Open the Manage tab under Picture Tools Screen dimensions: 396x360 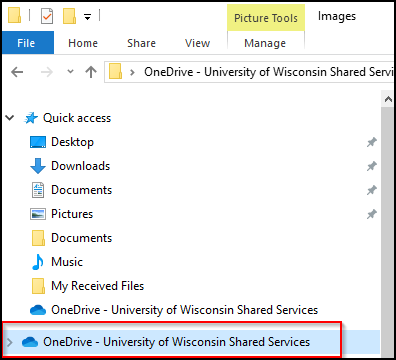tap(265, 43)
